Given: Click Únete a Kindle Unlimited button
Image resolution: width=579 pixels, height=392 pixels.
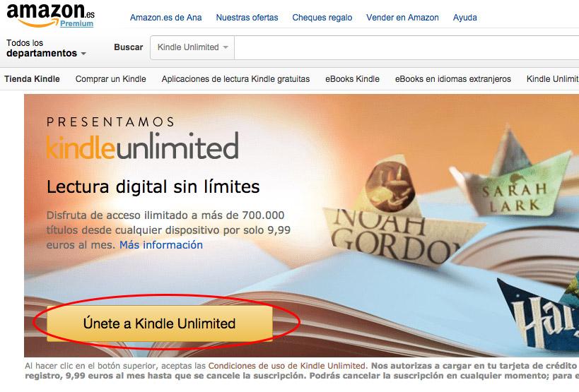Looking at the screenshot, I should coord(160,323).
